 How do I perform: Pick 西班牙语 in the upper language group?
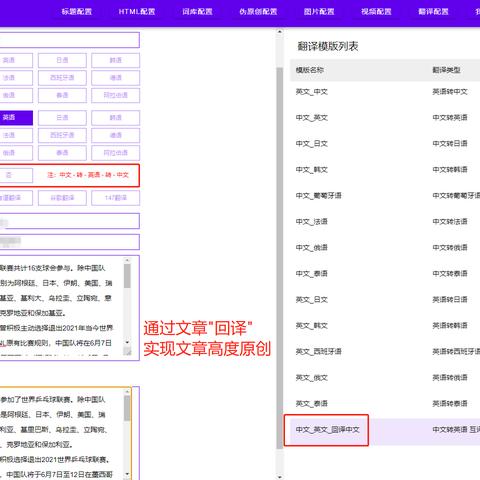point(62,78)
